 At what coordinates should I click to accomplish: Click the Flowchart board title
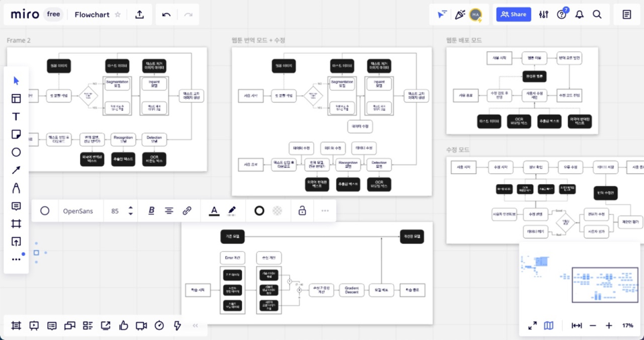click(x=92, y=15)
